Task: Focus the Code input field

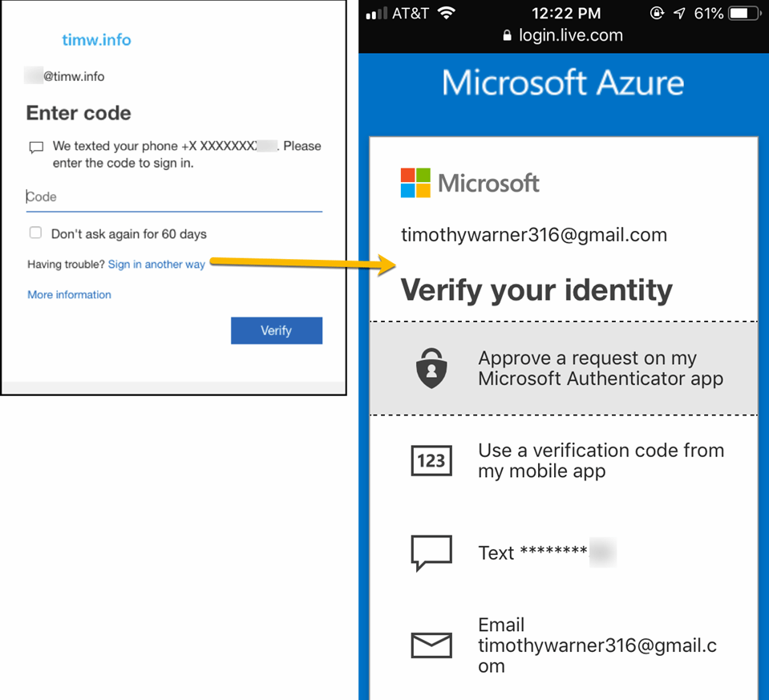Action: (x=173, y=197)
